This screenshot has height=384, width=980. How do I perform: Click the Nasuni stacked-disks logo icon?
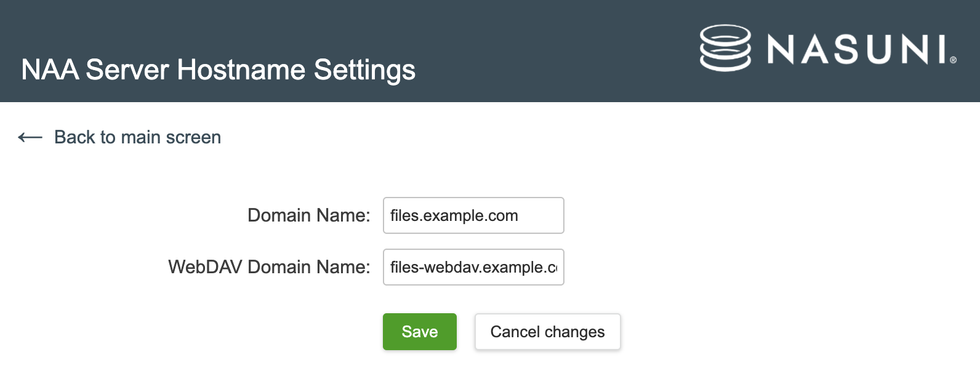[725, 48]
